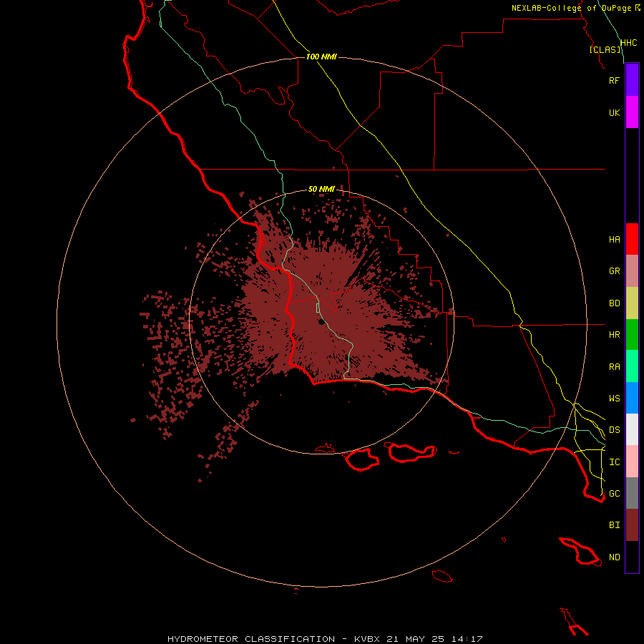Click the [CLAS] units label
644x644 pixels.
point(605,49)
